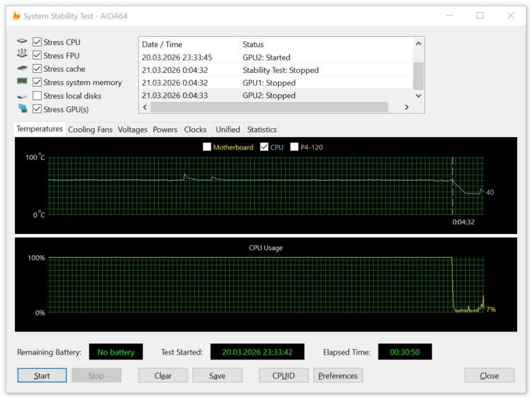Click the disk drive icon beside Stress local disks

pyautogui.click(x=22, y=97)
